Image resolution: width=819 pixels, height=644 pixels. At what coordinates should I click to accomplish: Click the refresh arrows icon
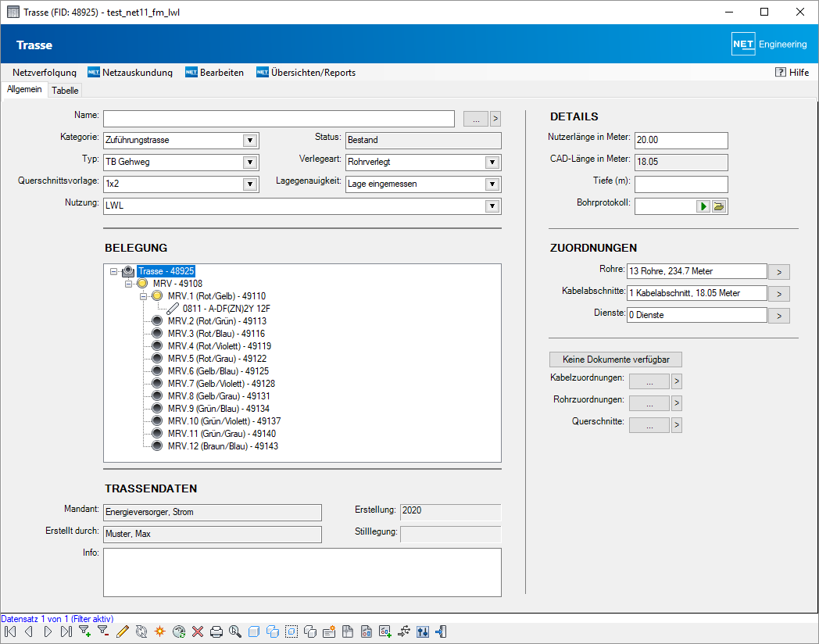pyautogui.click(x=141, y=632)
